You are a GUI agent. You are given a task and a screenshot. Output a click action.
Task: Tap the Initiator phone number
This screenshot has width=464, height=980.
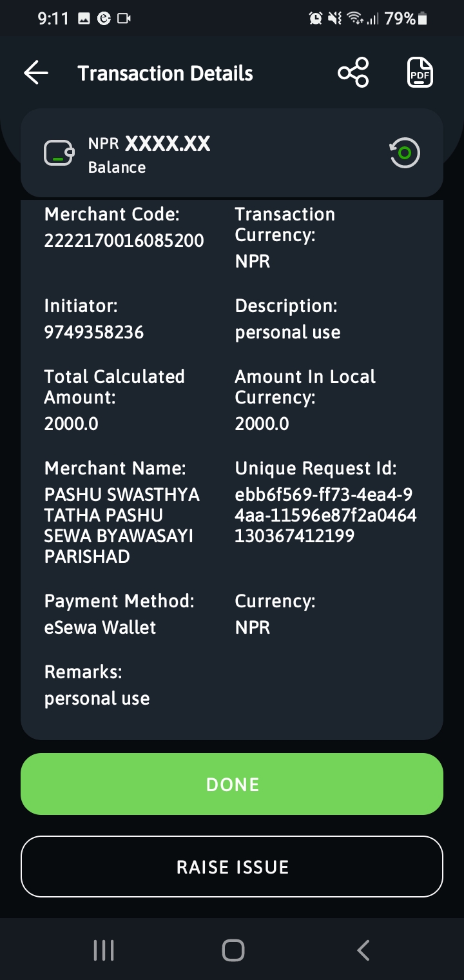[x=94, y=332]
